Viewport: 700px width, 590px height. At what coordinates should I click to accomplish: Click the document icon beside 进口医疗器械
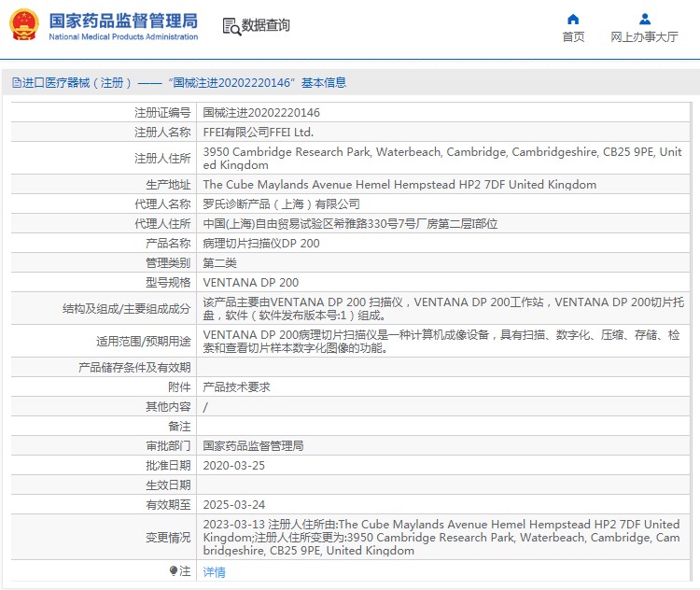coord(17,83)
